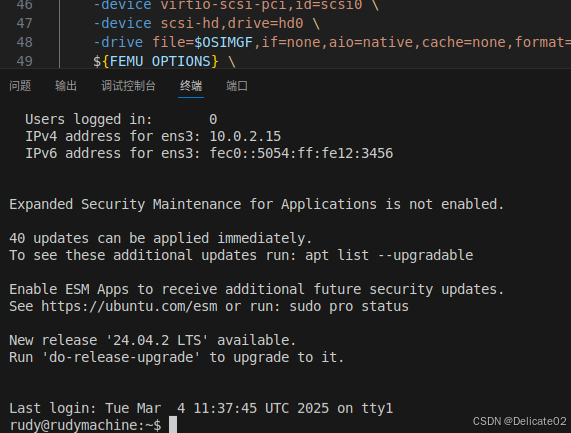
Task: Focus the rudy@rudymachine:~$ terminal prompt
Action: click(x=86, y=425)
